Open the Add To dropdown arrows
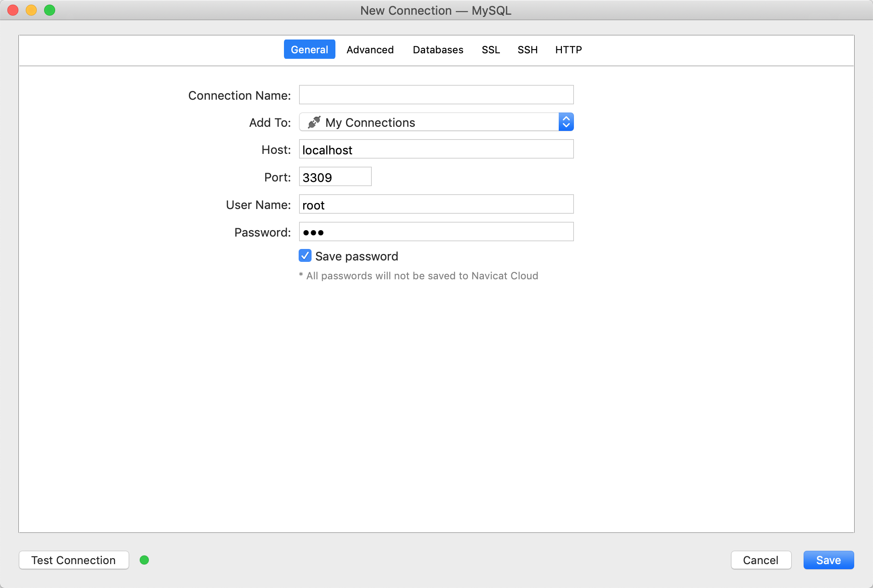 tap(566, 122)
